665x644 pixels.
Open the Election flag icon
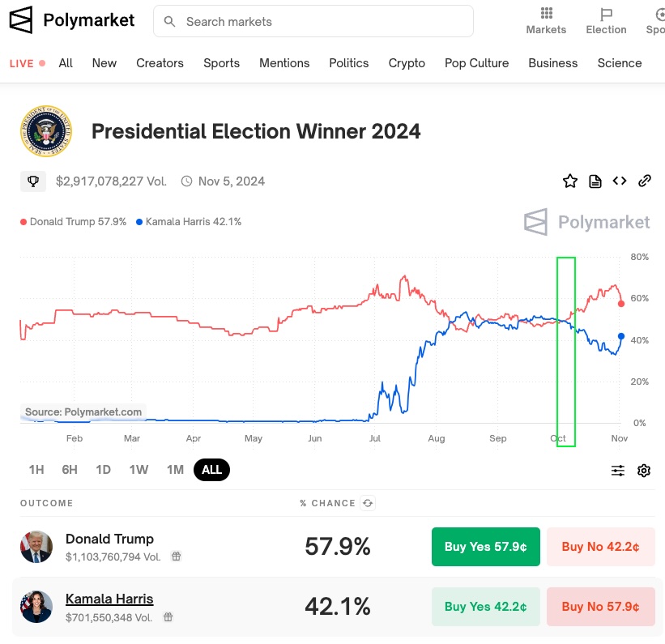pyautogui.click(x=606, y=14)
